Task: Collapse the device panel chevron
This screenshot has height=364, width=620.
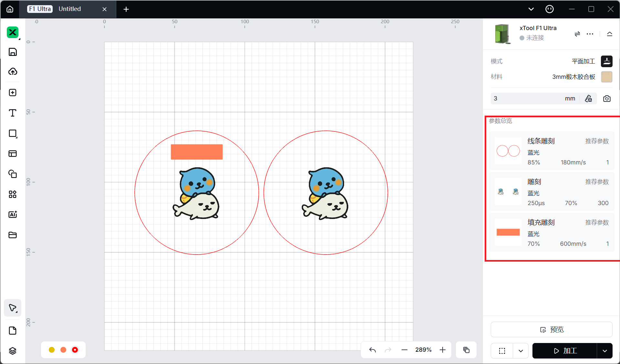Action: 609,34
